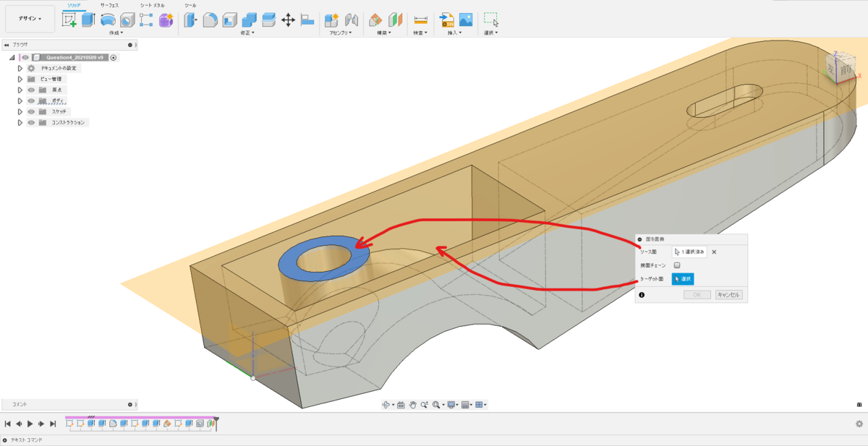Open the デザイン workspace dropdown
The width and height of the screenshot is (868, 446).
pyautogui.click(x=30, y=19)
